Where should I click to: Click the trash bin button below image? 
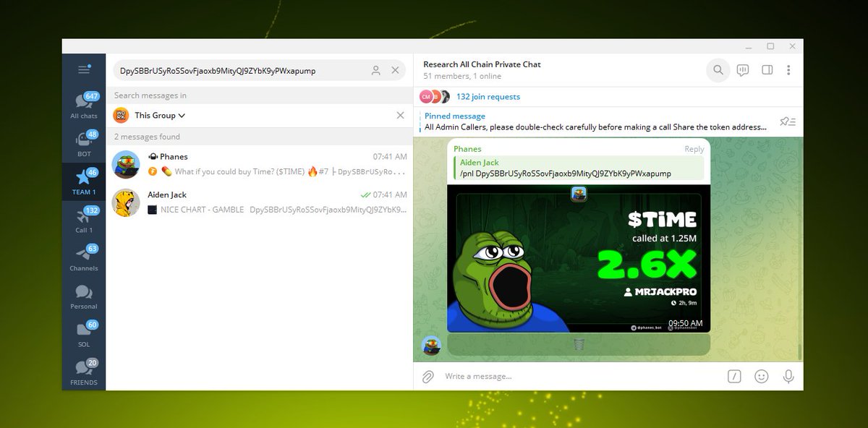pos(579,345)
